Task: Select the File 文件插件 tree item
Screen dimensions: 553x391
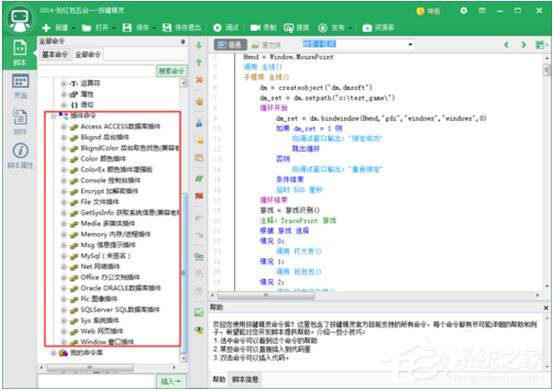Action: coord(99,202)
